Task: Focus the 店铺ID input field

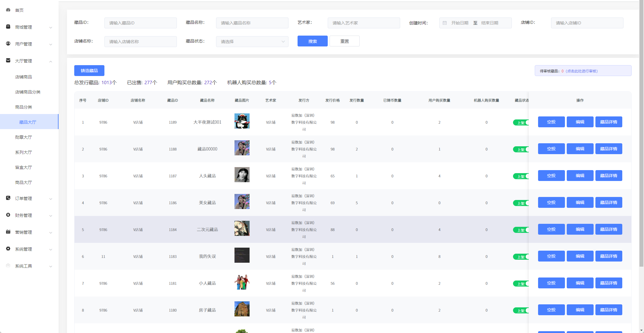Action: coord(587,23)
